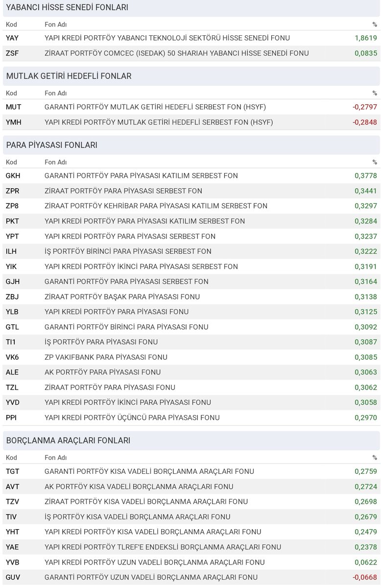381x588 pixels.
Task: Click the MUT fund code
Action: click(x=14, y=107)
